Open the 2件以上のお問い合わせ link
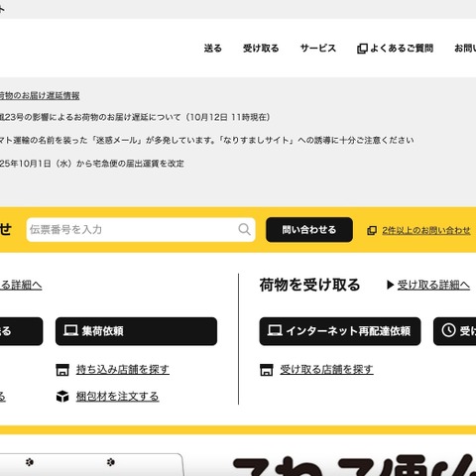The width and height of the screenshot is (476, 476). 426,230
